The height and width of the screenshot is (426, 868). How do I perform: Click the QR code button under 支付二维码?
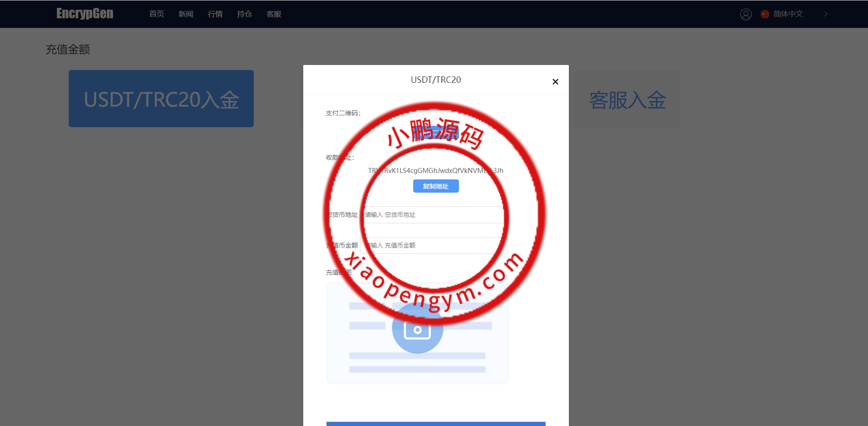436,133
